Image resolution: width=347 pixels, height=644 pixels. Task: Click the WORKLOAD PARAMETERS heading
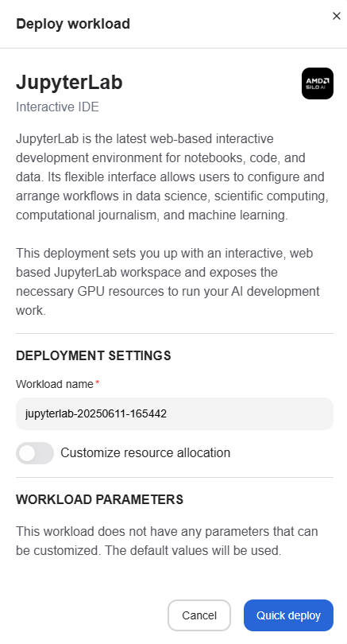[100, 499]
